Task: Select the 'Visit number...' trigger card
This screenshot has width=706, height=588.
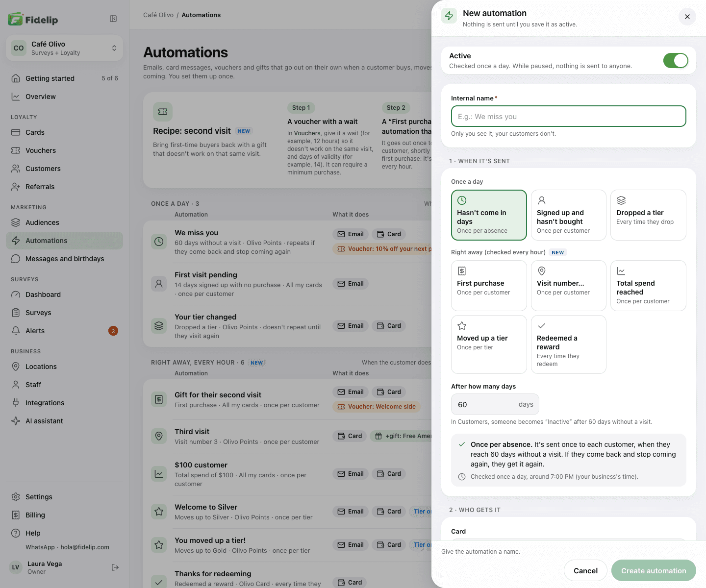Action: point(569,286)
